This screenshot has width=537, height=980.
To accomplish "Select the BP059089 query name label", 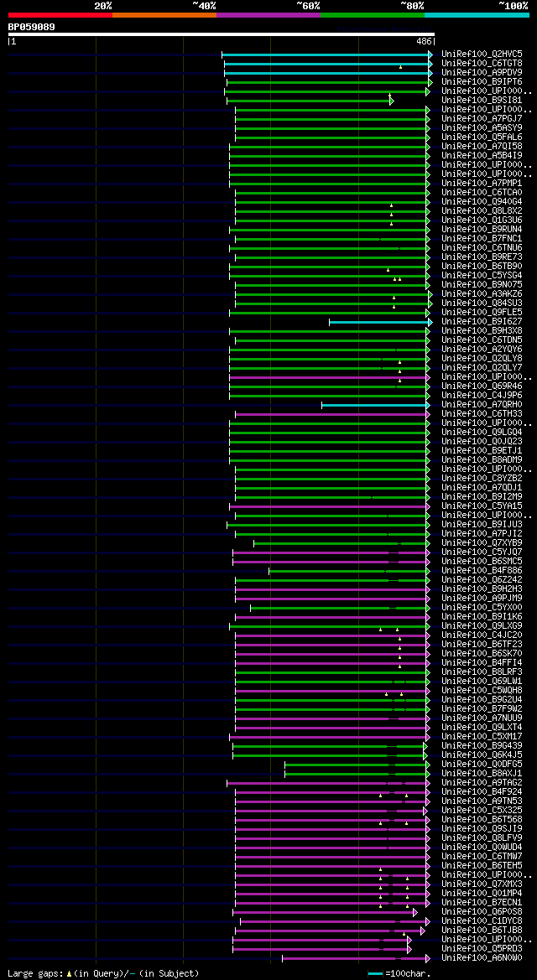I will pos(31,27).
